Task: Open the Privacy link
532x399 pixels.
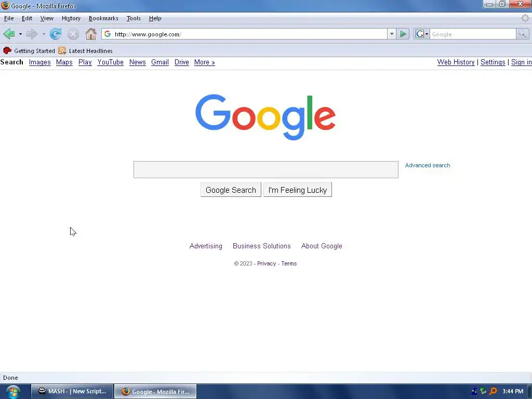Action: (267, 263)
